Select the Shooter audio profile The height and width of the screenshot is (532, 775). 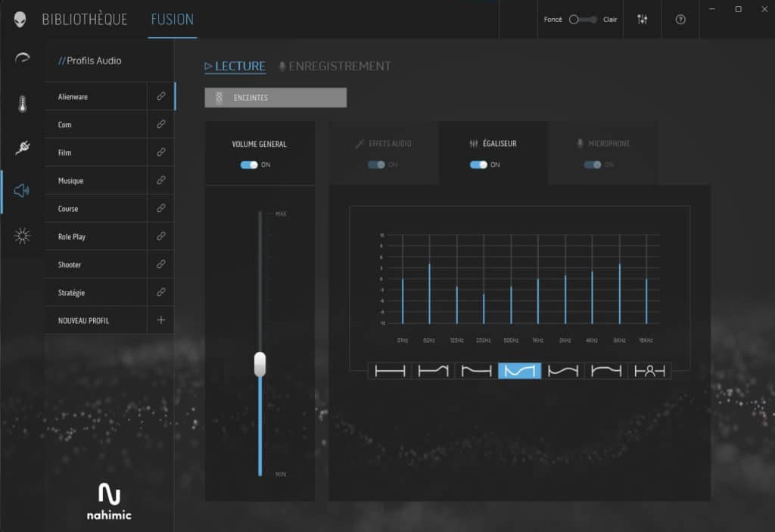70,265
